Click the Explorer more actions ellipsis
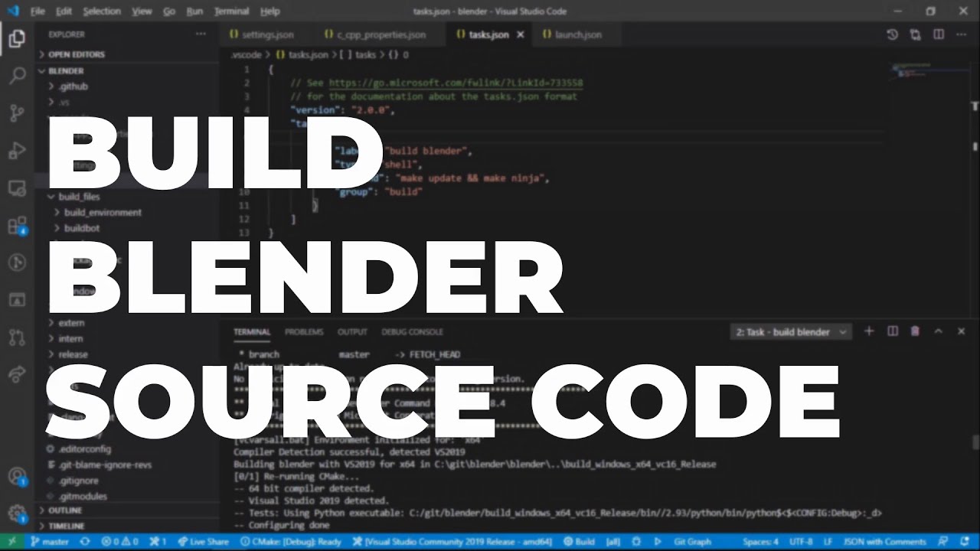The width and height of the screenshot is (980, 551). coord(201,34)
